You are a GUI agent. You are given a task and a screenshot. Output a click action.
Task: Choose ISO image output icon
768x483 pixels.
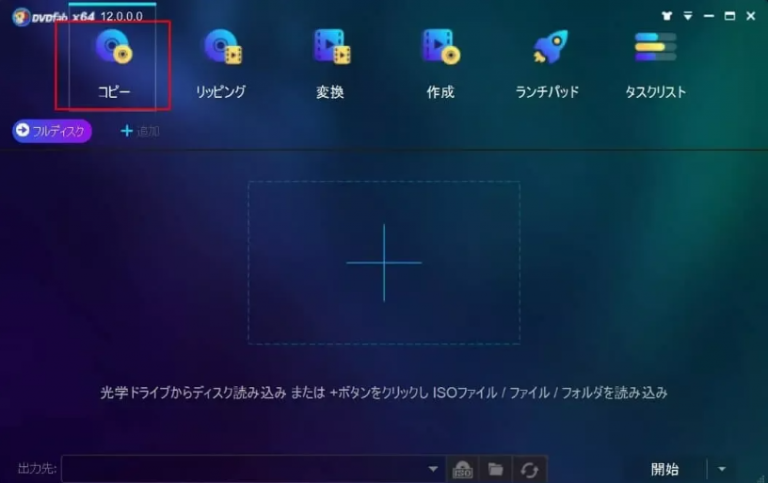coord(462,469)
